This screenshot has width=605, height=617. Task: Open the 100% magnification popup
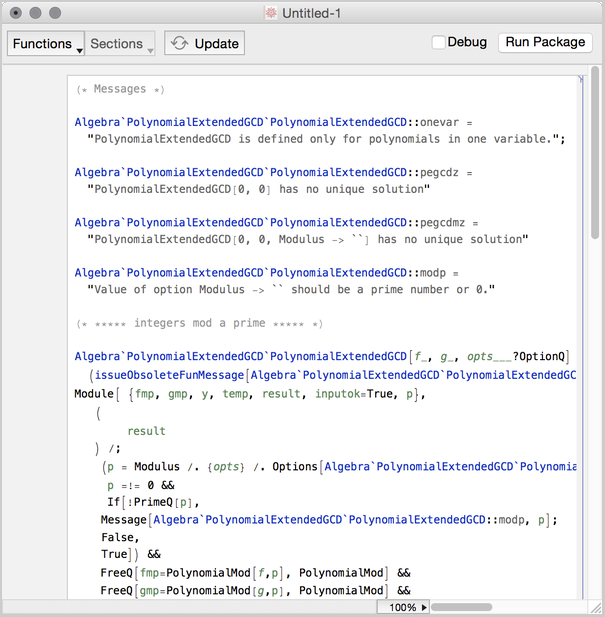(x=403, y=607)
